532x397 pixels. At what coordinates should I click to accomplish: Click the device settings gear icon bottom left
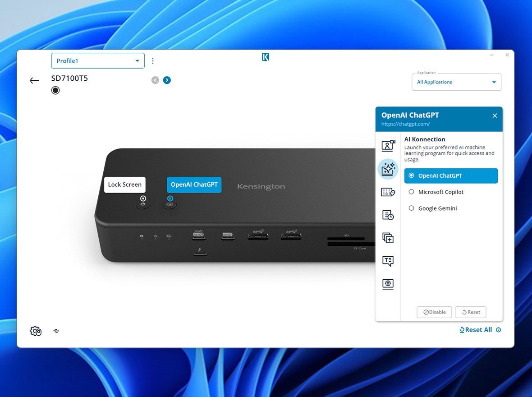pos(35,331)
